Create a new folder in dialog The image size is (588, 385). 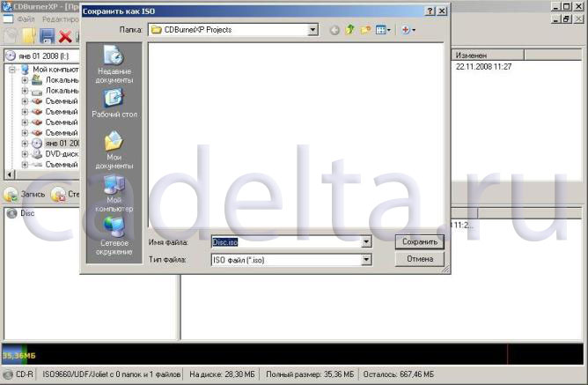(365, 30)
